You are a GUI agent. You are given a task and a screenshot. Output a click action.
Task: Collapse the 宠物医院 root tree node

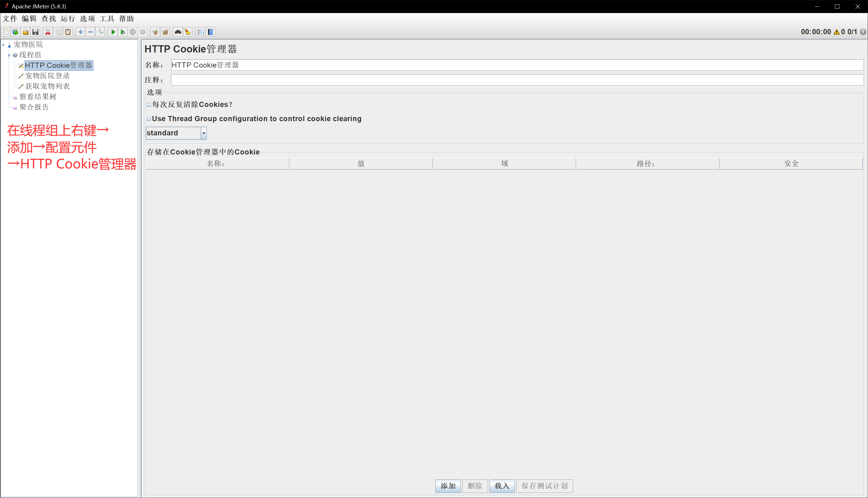3,45
